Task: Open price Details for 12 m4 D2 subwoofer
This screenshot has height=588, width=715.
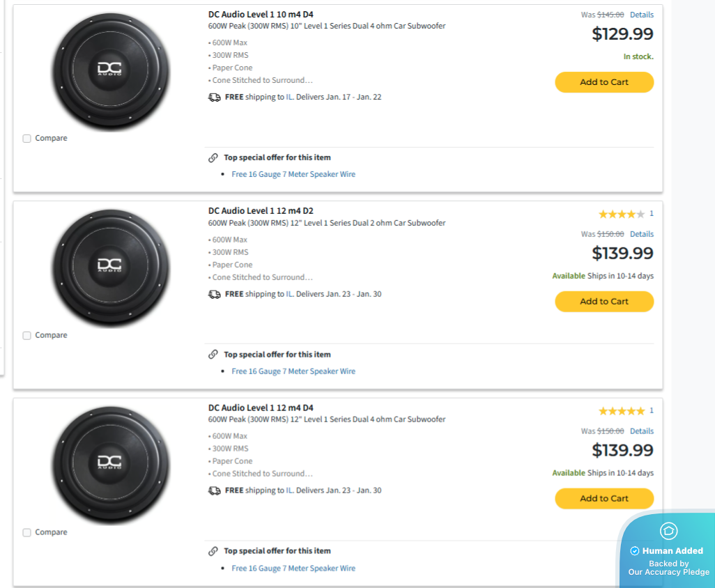Action: pyautogui.click(x=641, y=234)
